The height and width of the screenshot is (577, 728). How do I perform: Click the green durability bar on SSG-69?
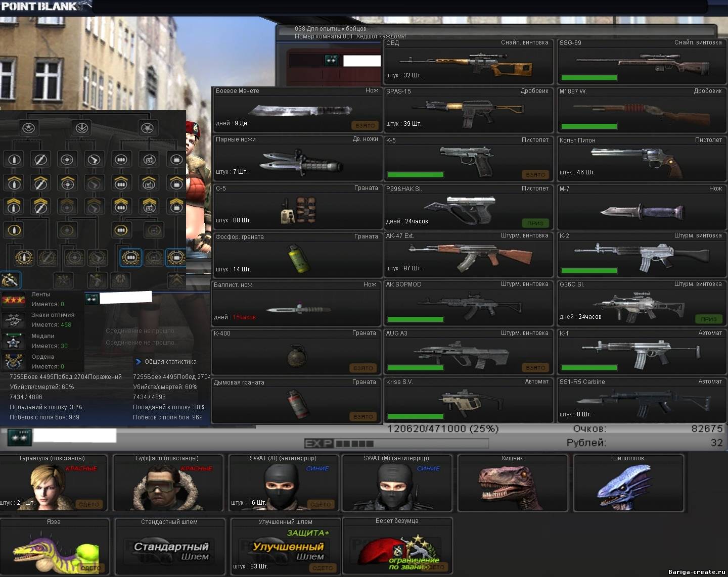[x=589, y=78]
